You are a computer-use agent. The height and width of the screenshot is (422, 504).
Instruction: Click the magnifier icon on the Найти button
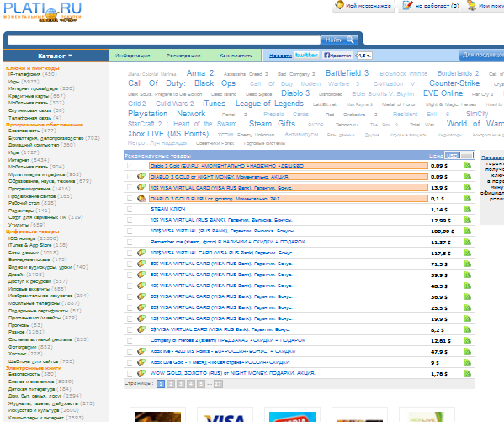point(350,40)
